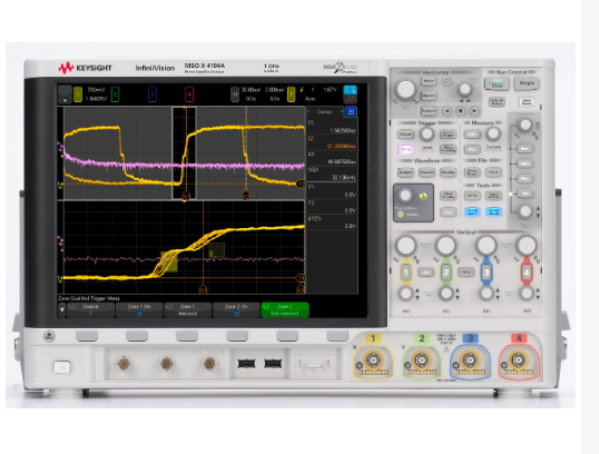The width and height of the screenshot is (599, 454).
Task: Push the Ref key in the right column
Action: pyautogui.click(x=525, y=193)
